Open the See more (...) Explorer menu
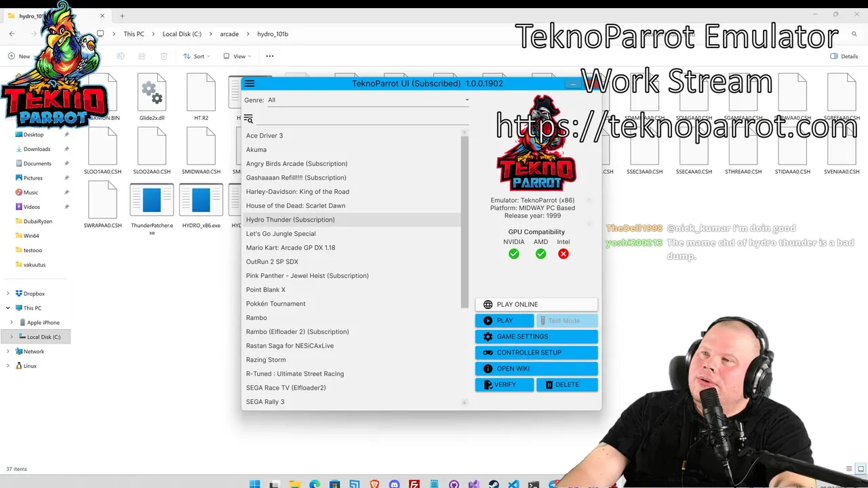This screenshot has width=868, height=488. 270,56
